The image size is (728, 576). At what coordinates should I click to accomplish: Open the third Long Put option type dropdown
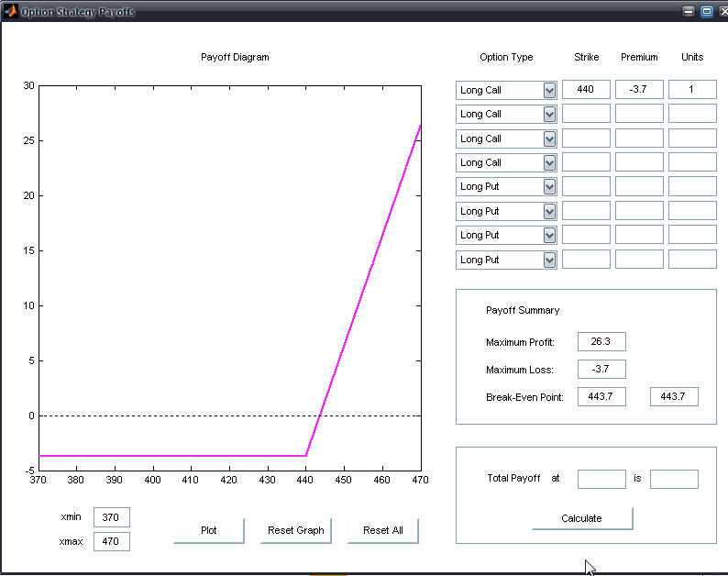pyautogui.click(x=506, y=235)
